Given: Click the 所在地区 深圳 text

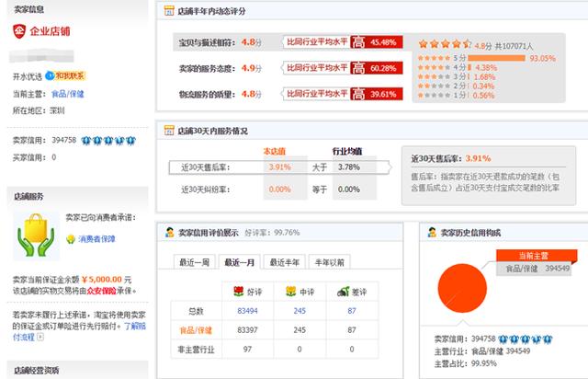Looking at the screenshot, I should (39, 110).
